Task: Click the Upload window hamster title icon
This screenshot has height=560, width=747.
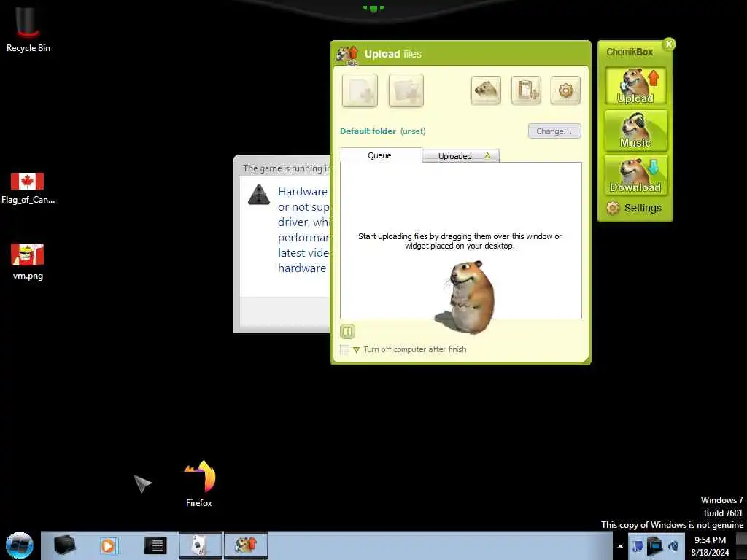Action: pos(348,54)
